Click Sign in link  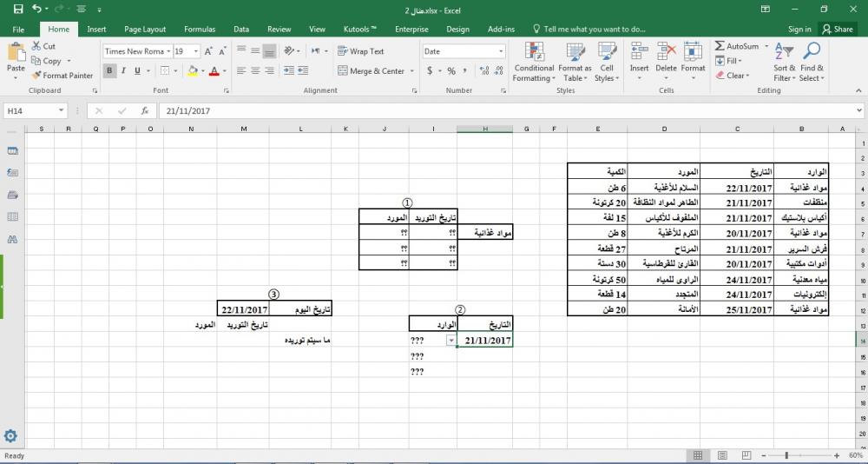tap(799, 29)
